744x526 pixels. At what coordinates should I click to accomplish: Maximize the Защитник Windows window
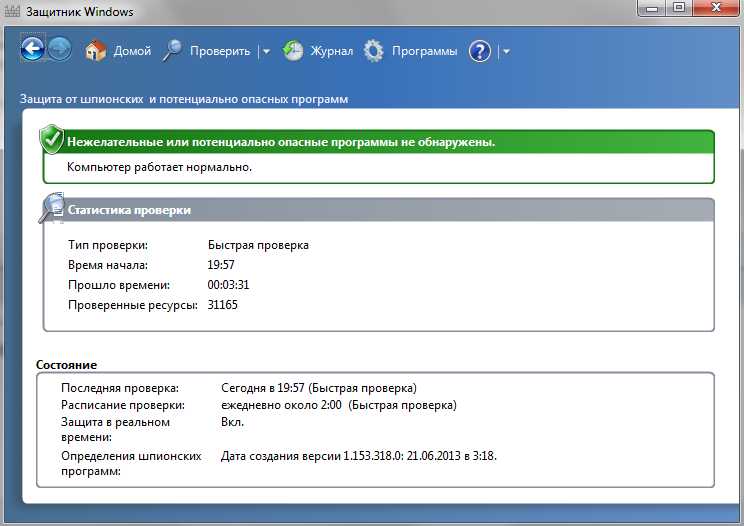point(678,9)
